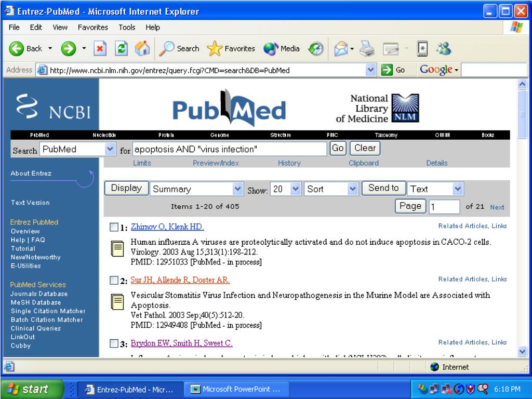Click the Messenger people icon
Viewport: 532px width, 399px height.
[x=444, y=48]
